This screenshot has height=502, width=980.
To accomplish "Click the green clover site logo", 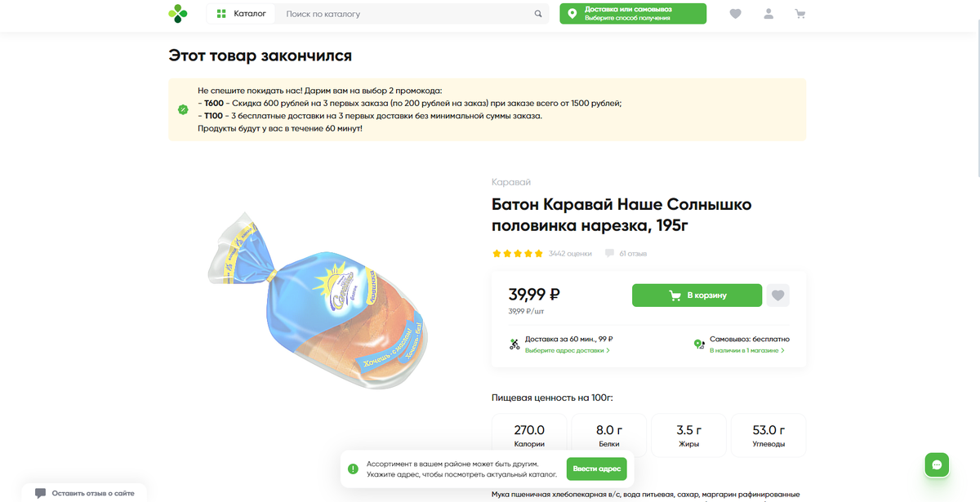I will pos(178,13).
